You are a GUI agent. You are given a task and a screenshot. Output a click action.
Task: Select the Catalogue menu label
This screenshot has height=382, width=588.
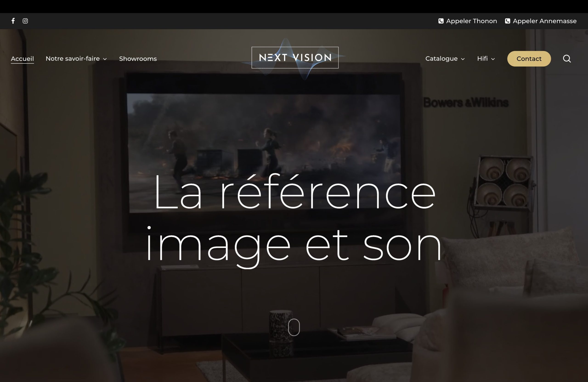tap(441, 59)
